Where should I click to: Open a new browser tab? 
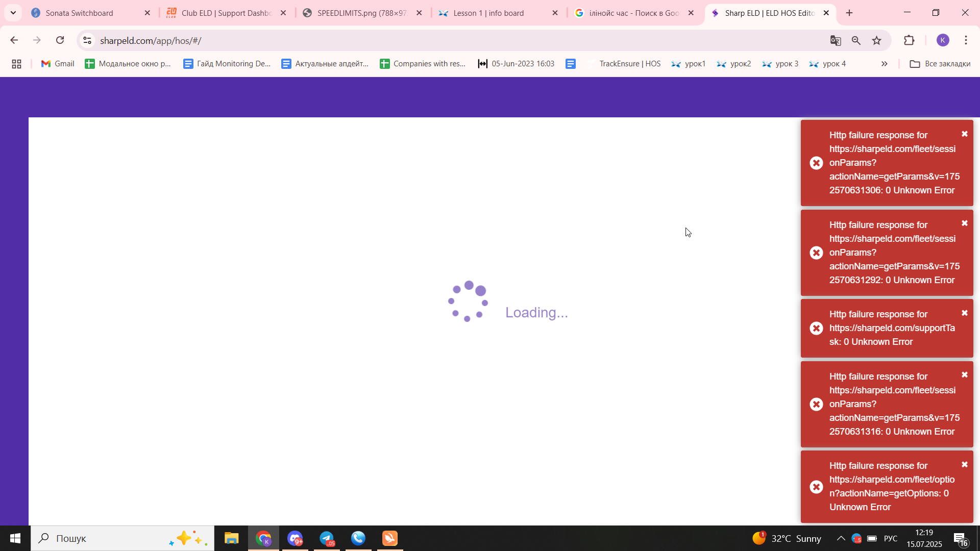849,13
